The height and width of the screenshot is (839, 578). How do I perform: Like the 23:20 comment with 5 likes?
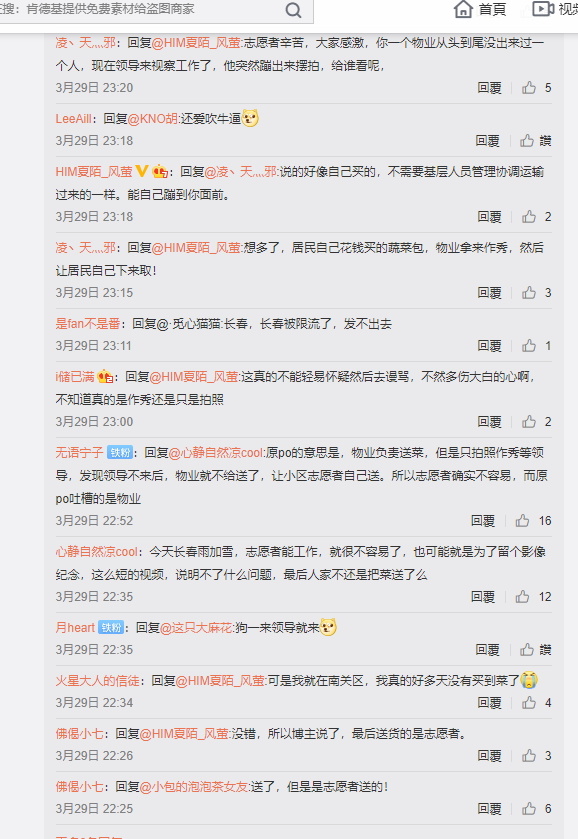529,88
